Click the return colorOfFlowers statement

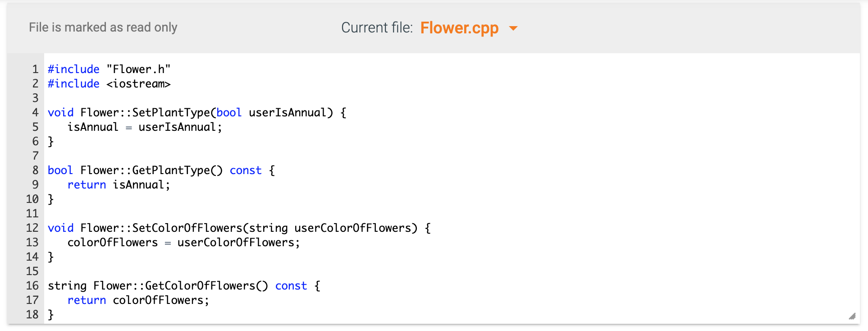point(138,300)
